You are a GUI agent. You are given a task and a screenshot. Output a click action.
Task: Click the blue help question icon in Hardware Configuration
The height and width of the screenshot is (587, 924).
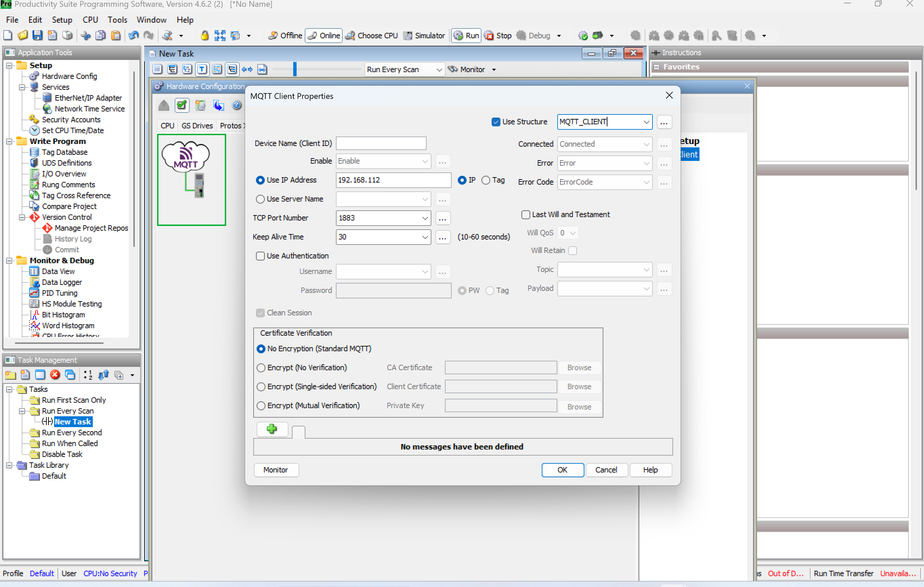coord(237,105)
